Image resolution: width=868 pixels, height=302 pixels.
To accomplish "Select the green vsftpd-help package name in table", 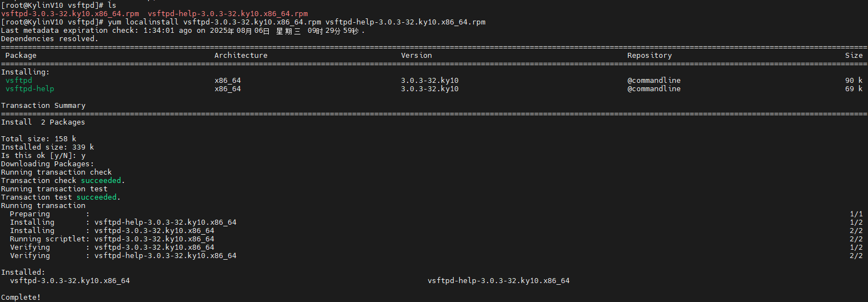I will [29, 88].
